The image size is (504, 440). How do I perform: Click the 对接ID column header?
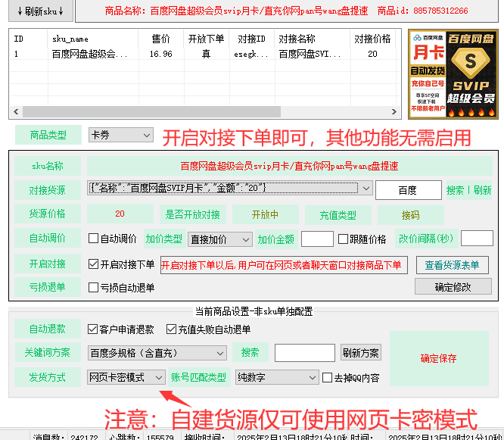[x=252, y=39]
